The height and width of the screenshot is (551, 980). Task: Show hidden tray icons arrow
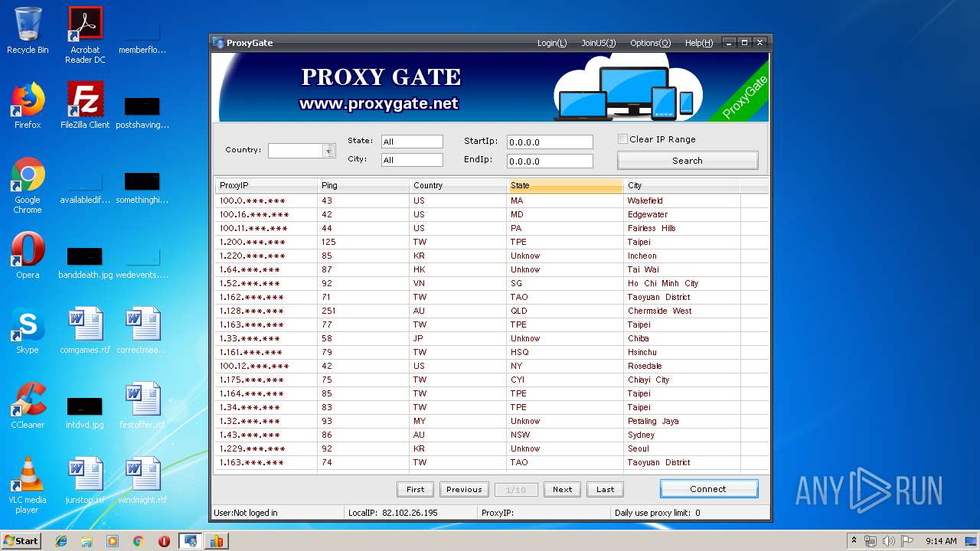tap(854, 541)
